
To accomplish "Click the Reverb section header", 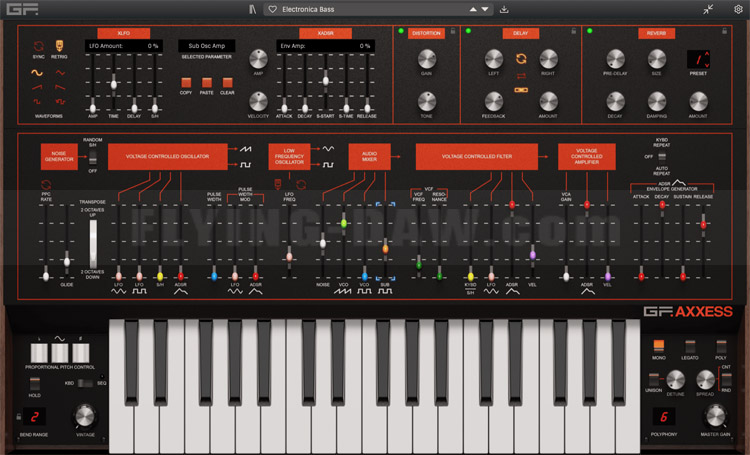I will coord(656,33).
